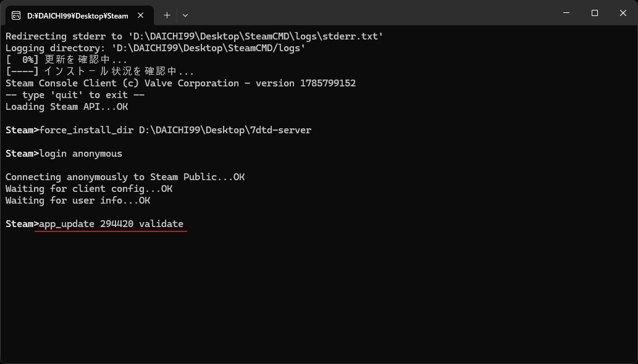Image resolution: width=638 pixels, height=364 pixels.
Task: Click the '[ 0%] 更新を確認中...' line
Action: (66, 60)
